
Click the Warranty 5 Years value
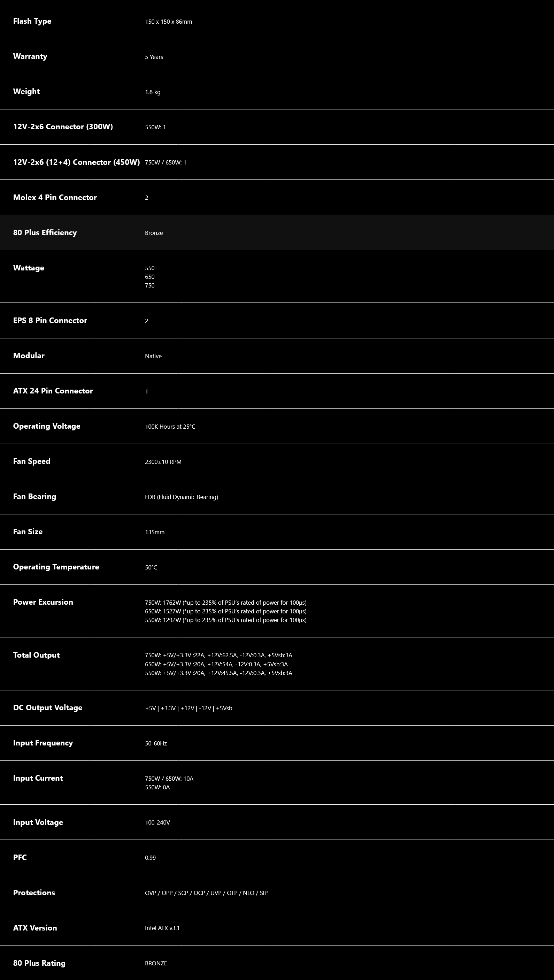(x=154, y=57)
